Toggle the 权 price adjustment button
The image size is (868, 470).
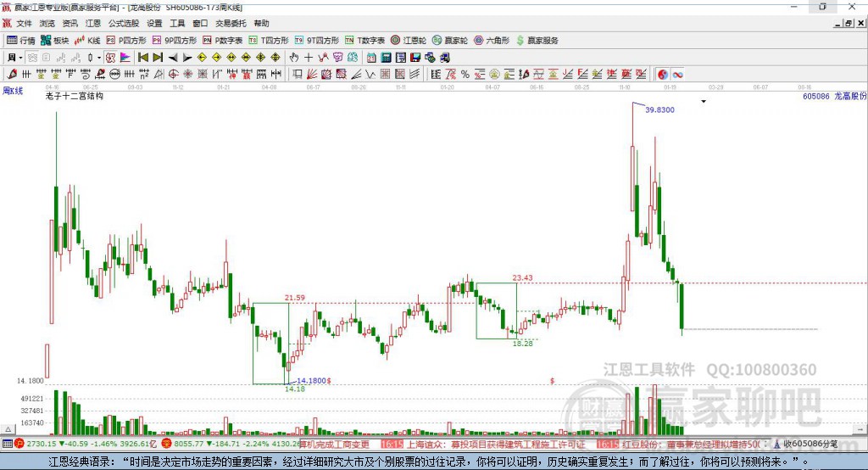[111, 58]
